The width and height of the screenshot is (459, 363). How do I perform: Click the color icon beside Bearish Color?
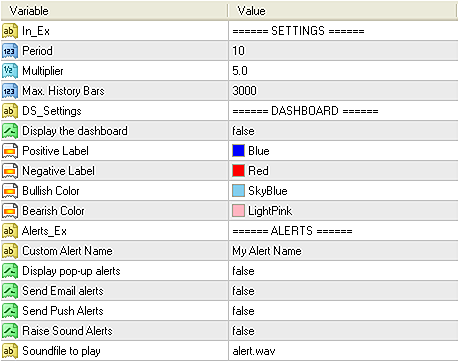[10, 211]
